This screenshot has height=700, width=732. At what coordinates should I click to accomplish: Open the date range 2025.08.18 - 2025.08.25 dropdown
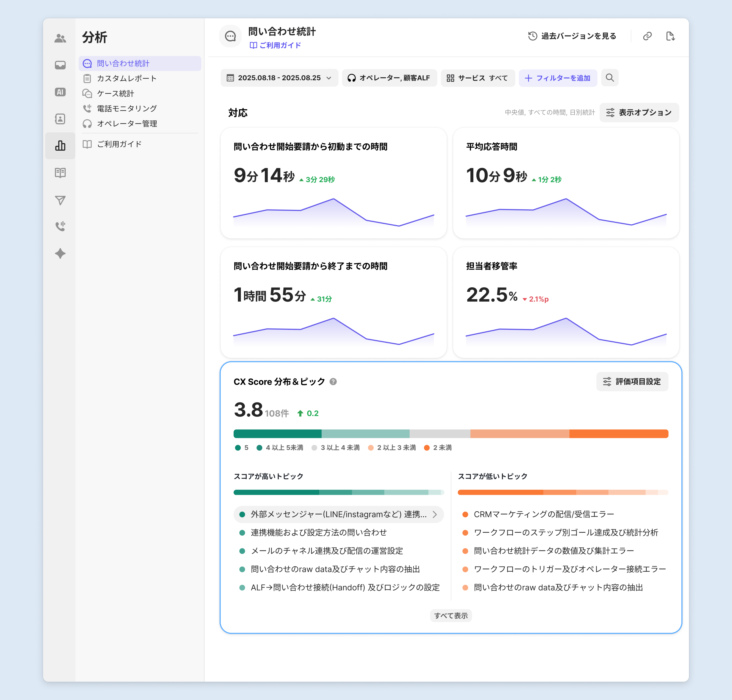[279, 78]
